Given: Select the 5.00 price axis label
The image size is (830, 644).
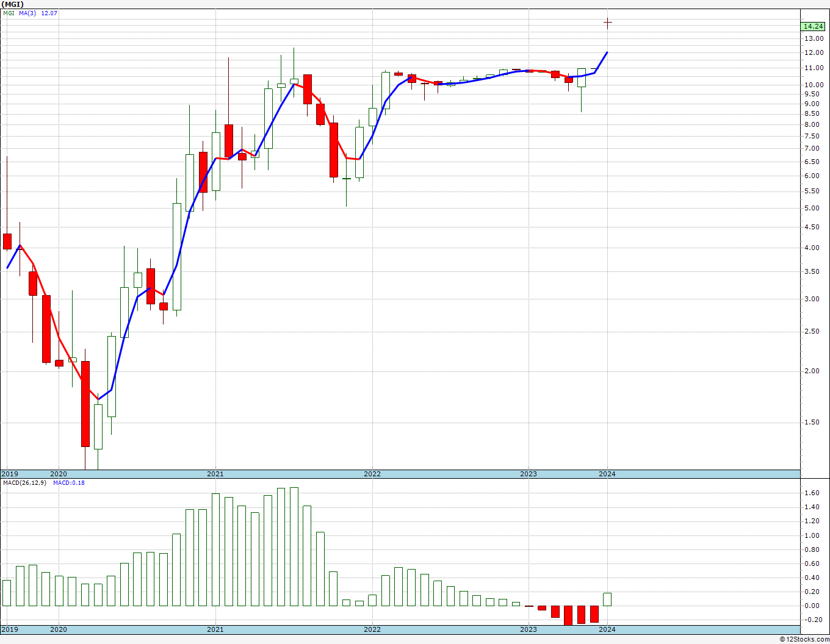Looking at the screenshot, I should click(812, 208).
